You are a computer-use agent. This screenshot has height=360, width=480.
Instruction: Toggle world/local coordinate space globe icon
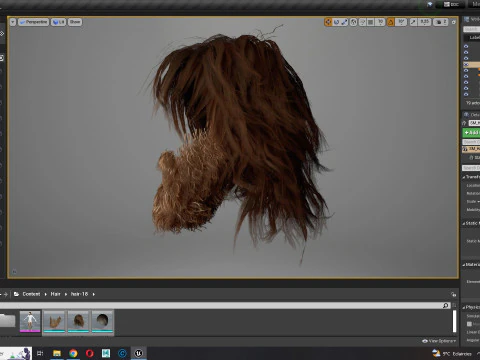click(354, 22)
